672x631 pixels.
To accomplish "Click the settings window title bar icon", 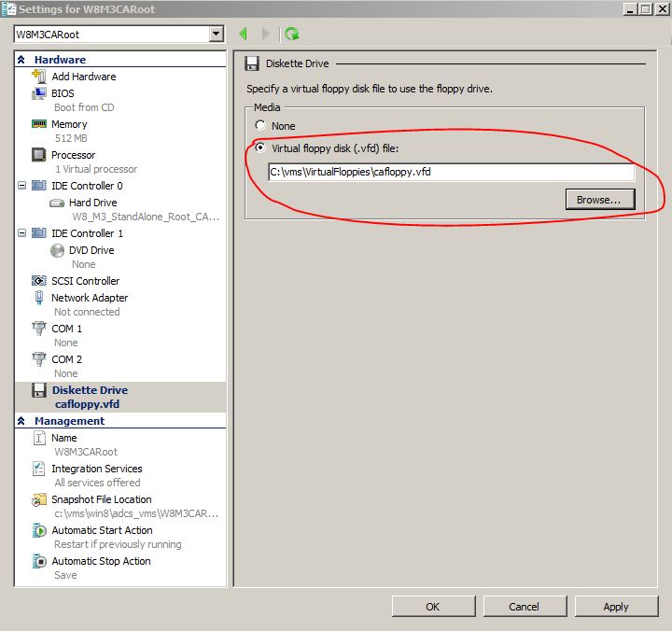I will (x=8, y=9).
